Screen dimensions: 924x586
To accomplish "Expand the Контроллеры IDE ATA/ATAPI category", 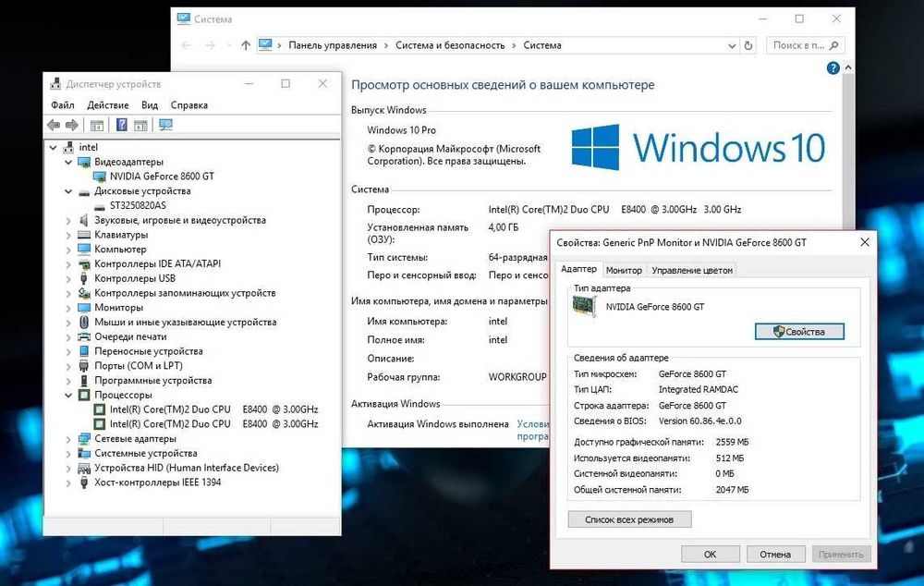I will click(x=68, y=264).
